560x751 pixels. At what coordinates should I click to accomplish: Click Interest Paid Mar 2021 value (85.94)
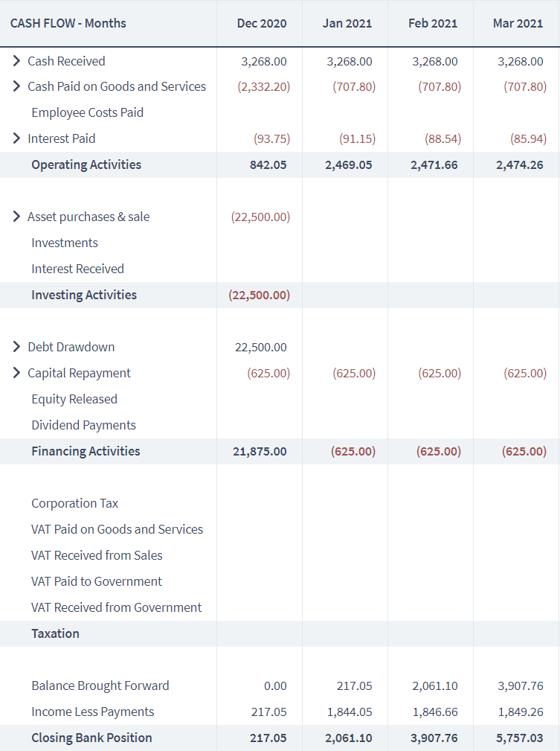coord(529,139)
